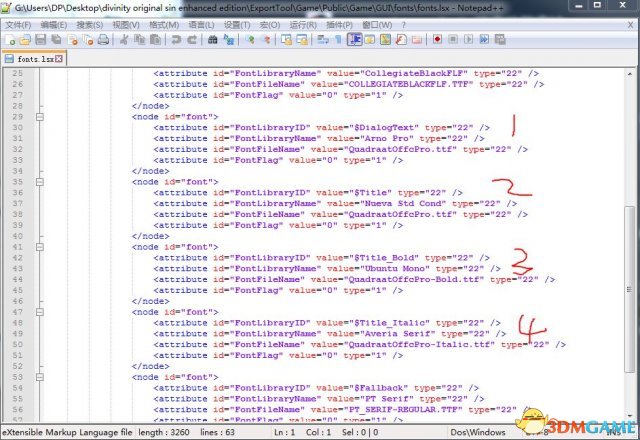Open the 格式(M) menu
Viewport: 640px width, 440px height.
point(164,25)
